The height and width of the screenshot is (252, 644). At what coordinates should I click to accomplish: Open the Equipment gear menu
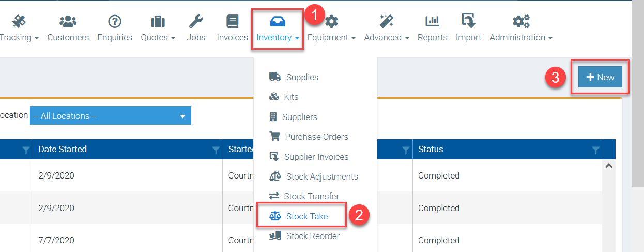click(x=331, y=37)
